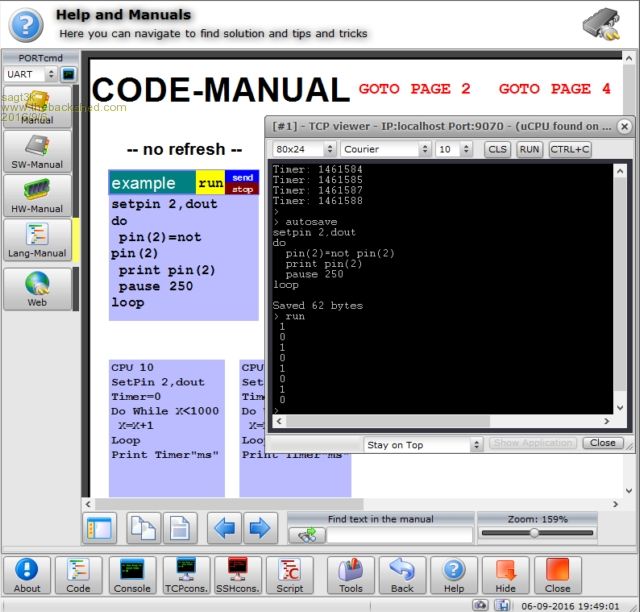The width and height of the screenshot is (640, 612).
Task: Click the find text input field
Action: coord(400,535)
